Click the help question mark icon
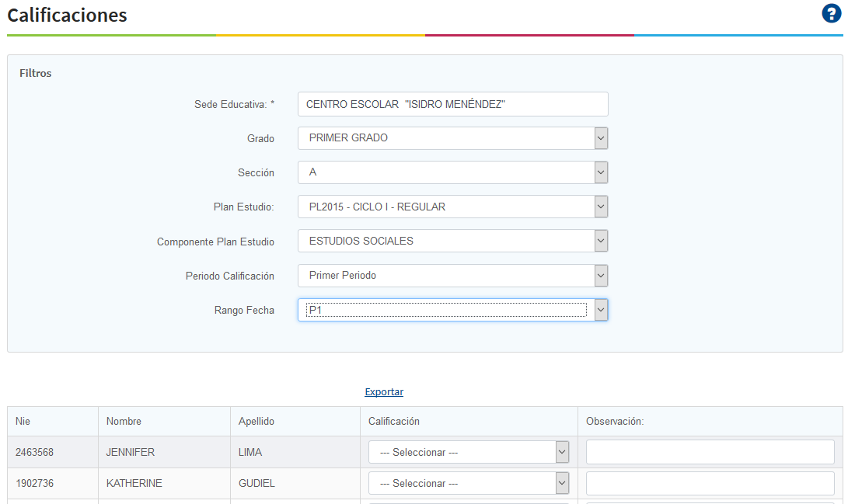The width and height of the screenshot is (848, 504). 831,14
